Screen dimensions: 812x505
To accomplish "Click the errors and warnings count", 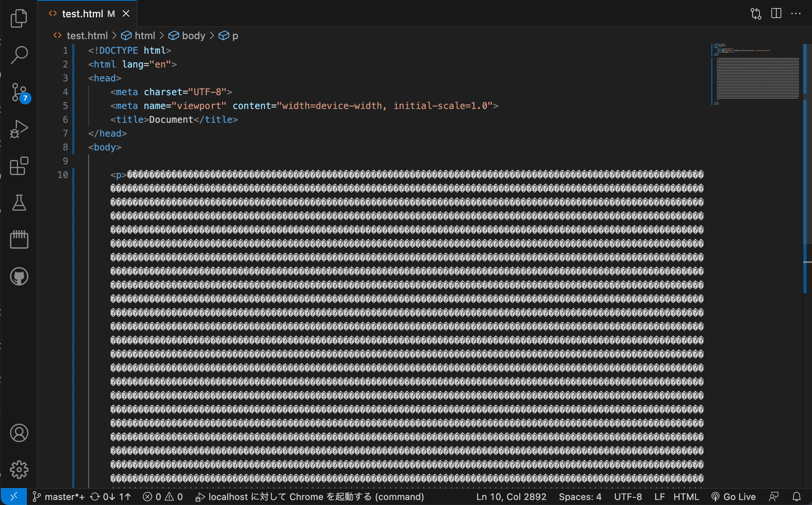I will [163, 497].
